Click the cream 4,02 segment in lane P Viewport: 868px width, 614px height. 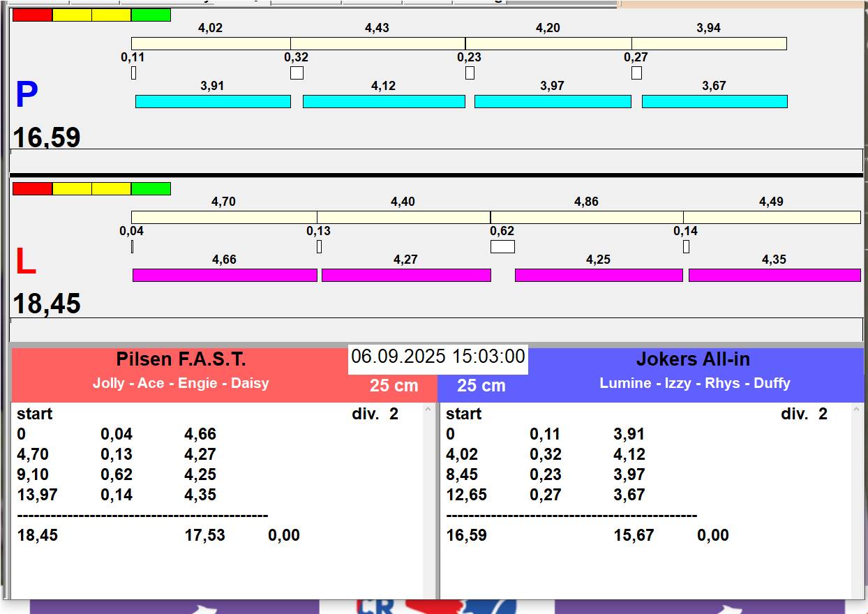coord(211,43)
